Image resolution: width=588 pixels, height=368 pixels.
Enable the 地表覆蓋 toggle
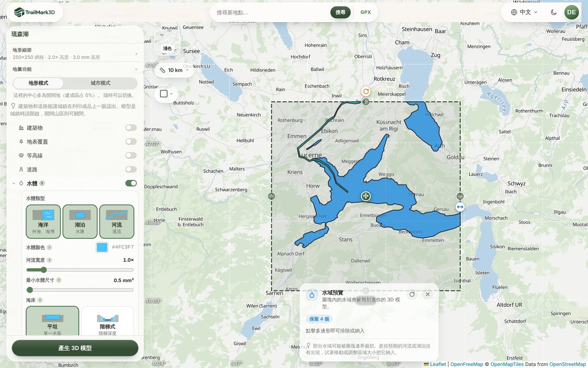pyautogui.click(x=131, y=141)
